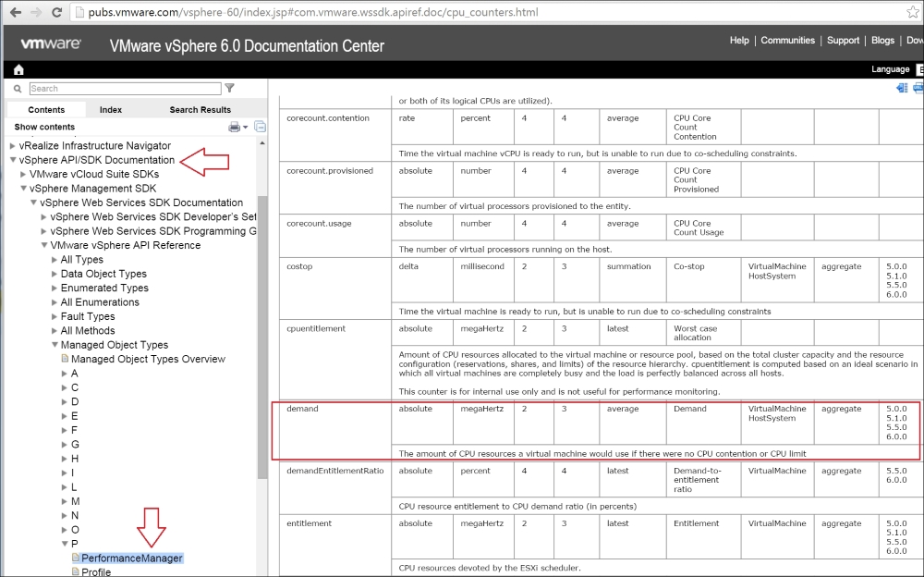
Task: Switch to the Search Results tab
Action: [x=201, y=110]
